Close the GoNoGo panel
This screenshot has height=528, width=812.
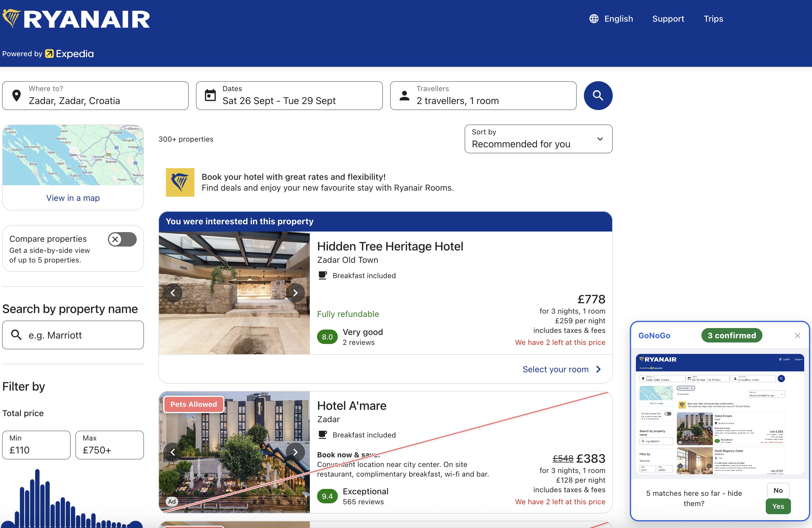point(797,336)
